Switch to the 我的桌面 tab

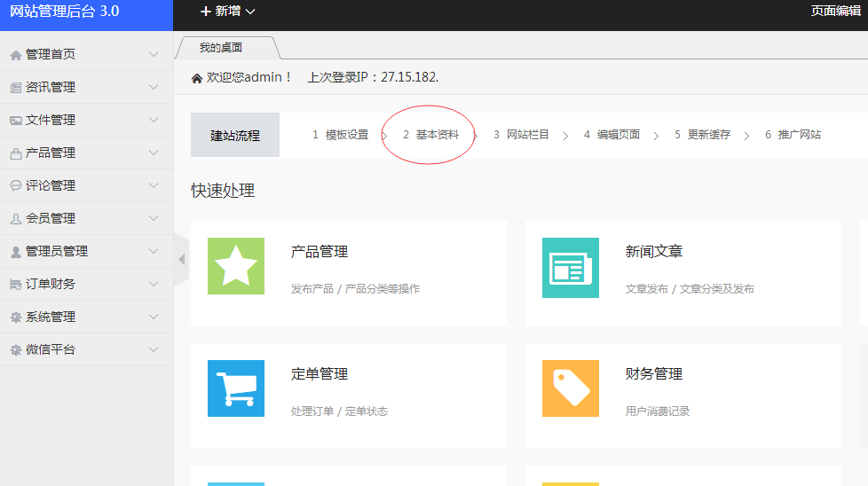(x=221, y=48)
